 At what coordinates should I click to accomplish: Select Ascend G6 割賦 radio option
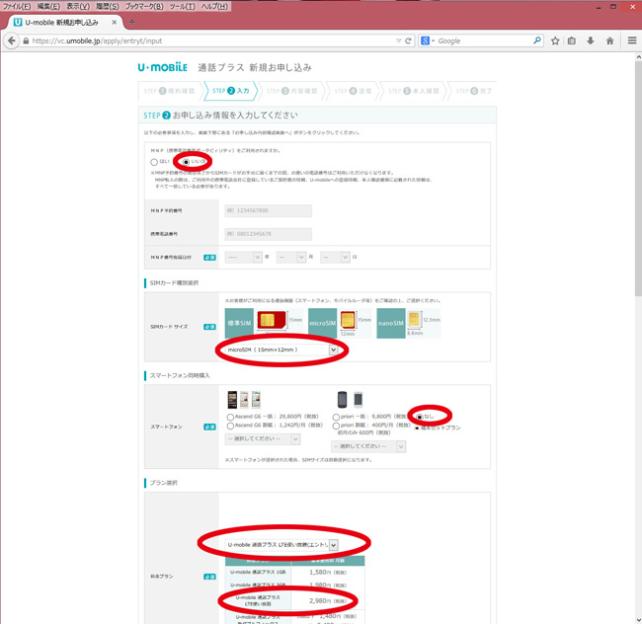click(230, 426)
